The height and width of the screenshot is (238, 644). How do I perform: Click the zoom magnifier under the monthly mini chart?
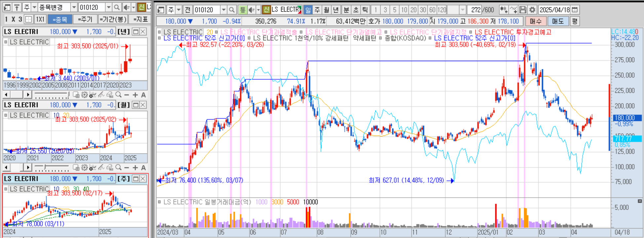119,168
